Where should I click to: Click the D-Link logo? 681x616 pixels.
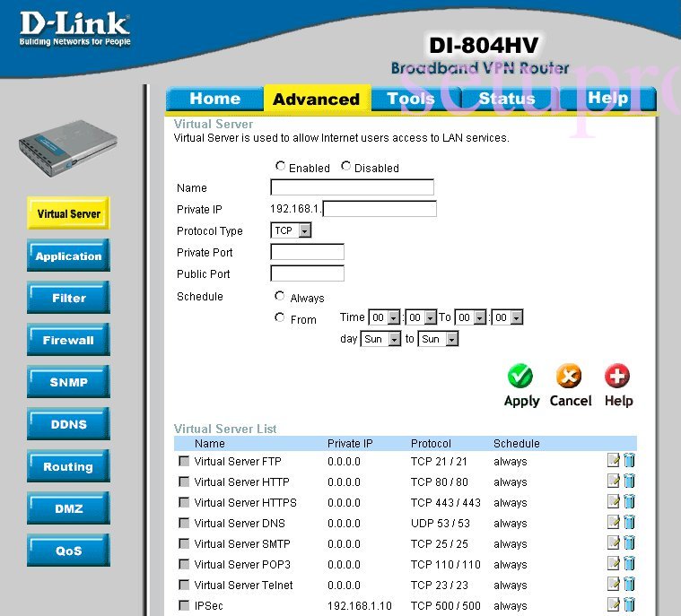74,29
